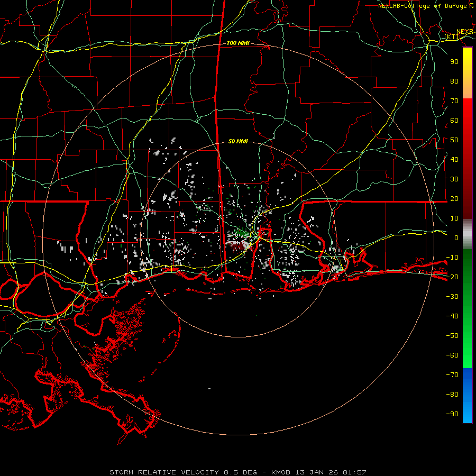476x476 pixels.
Task: Click the "0" value on velocity scale
Action: point(456,238)
